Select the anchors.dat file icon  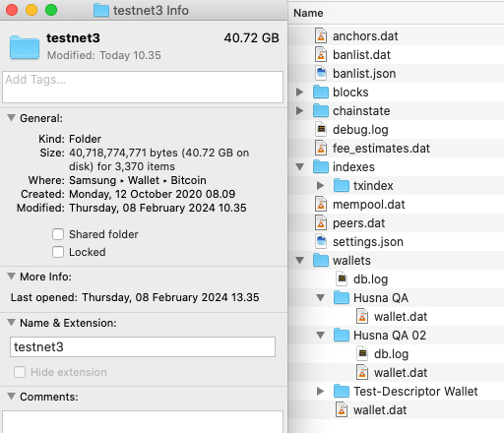pyautogui.click(x=321, y=35)
